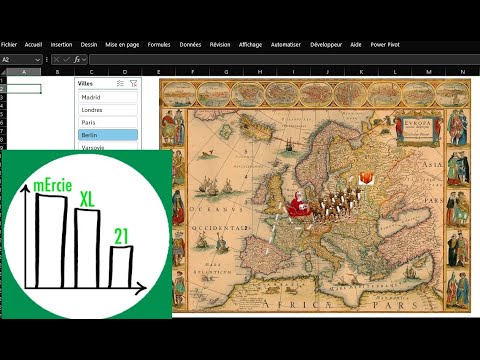Click the select-all corner triangle
This screenshot has width=480, height=360.
(x=3, y=72)
